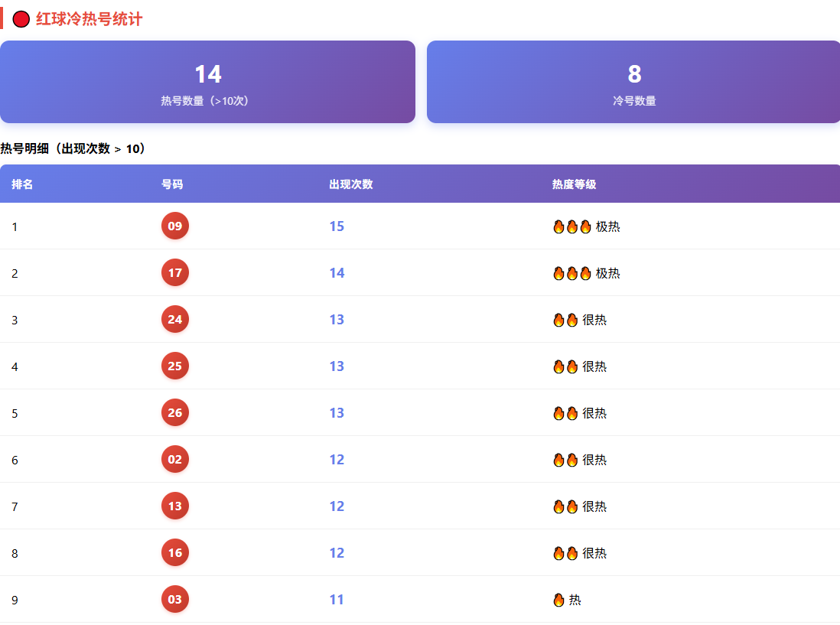Click red ball number 03
Image resolution: width=840 pixels, height=625 pixels.
175,599
